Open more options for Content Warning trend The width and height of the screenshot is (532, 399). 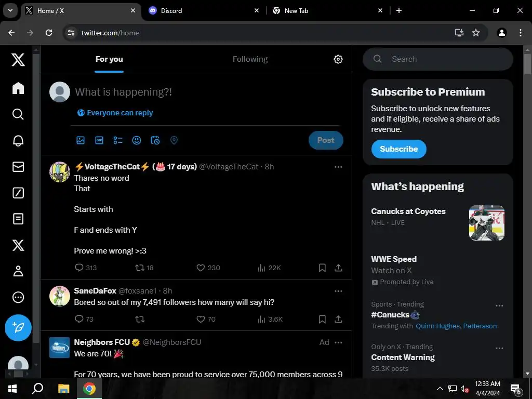click(499, 348)
